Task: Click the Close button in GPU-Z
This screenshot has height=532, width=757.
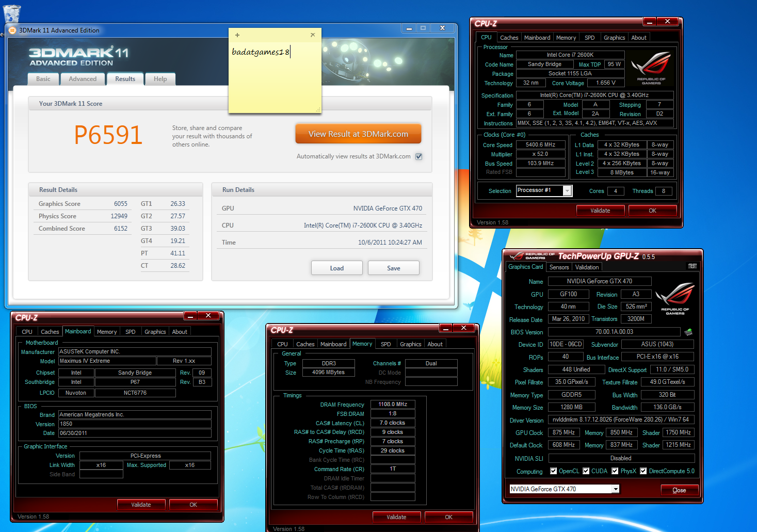Action: (x=679, y=490)
